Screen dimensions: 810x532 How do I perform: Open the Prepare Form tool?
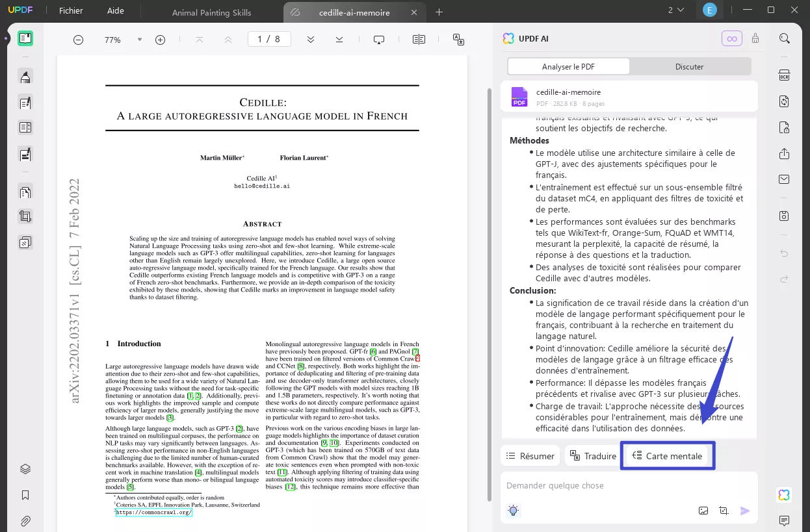(25, 127)
